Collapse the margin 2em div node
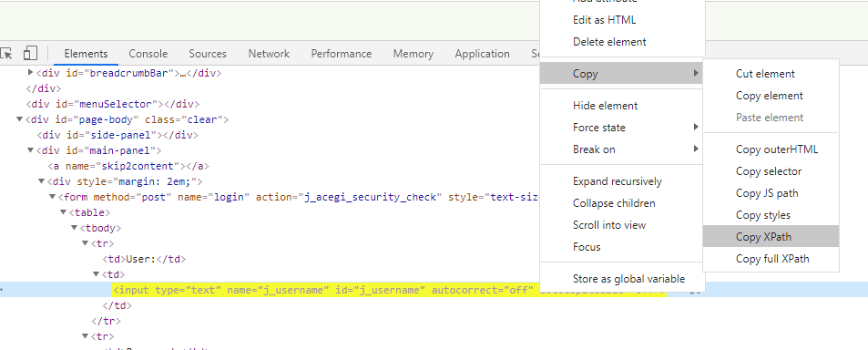868x350 pixels. [x=42, y=181]
